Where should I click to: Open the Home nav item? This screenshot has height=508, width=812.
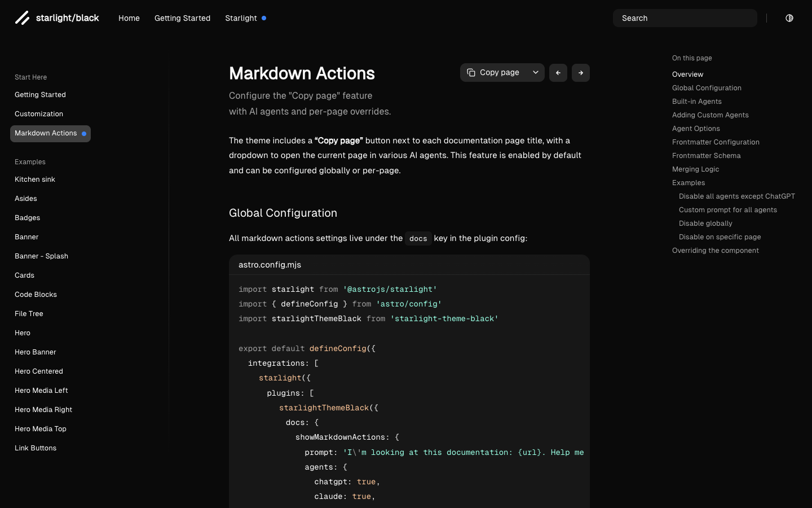(129, 18)
